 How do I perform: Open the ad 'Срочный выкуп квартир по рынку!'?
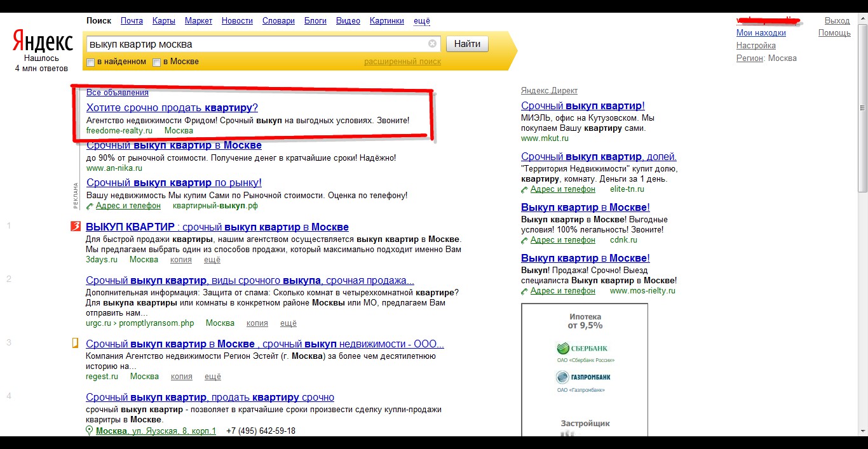click(174, 183)
